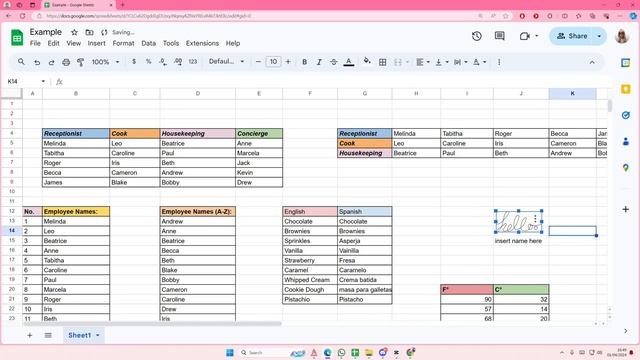The height and width of the screenshot is (360, 640).
Task: Open the Help menu
Action: 233,43
